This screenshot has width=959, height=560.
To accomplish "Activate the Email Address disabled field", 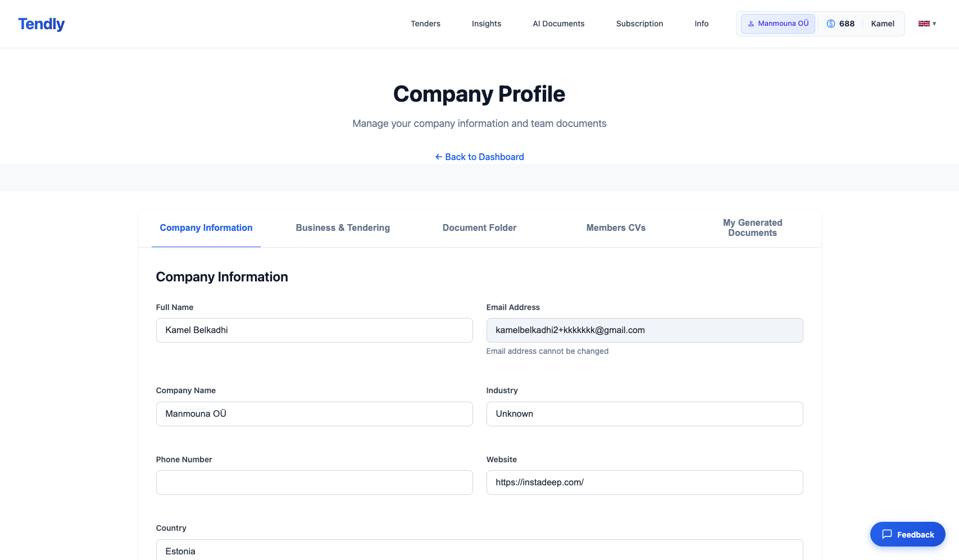I will 644,330.
